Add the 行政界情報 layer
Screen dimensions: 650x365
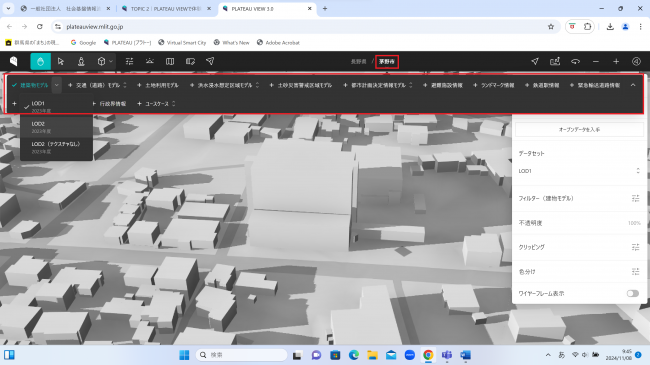coord(109,103)
